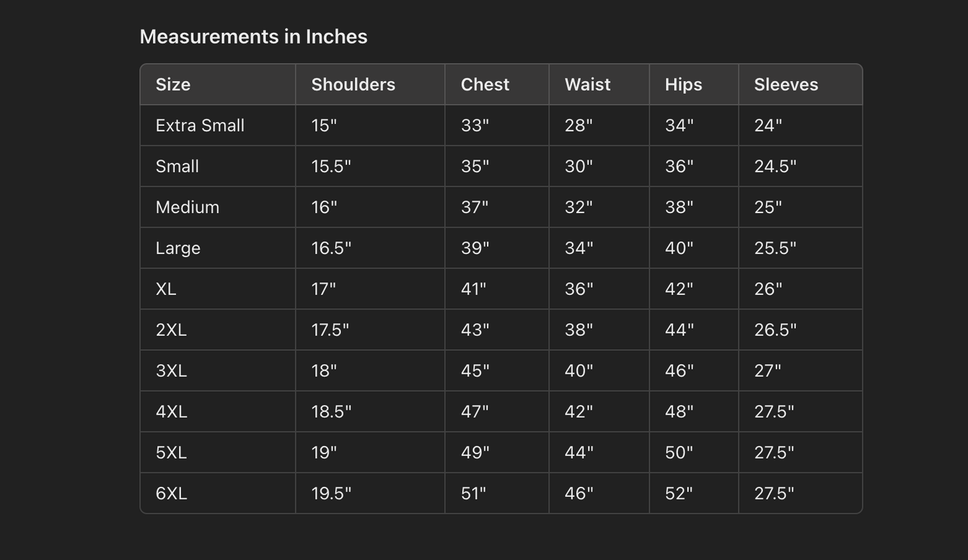Click the Waist column header
The width and height of the screenshot is (968, 560).
click(587, 84)
